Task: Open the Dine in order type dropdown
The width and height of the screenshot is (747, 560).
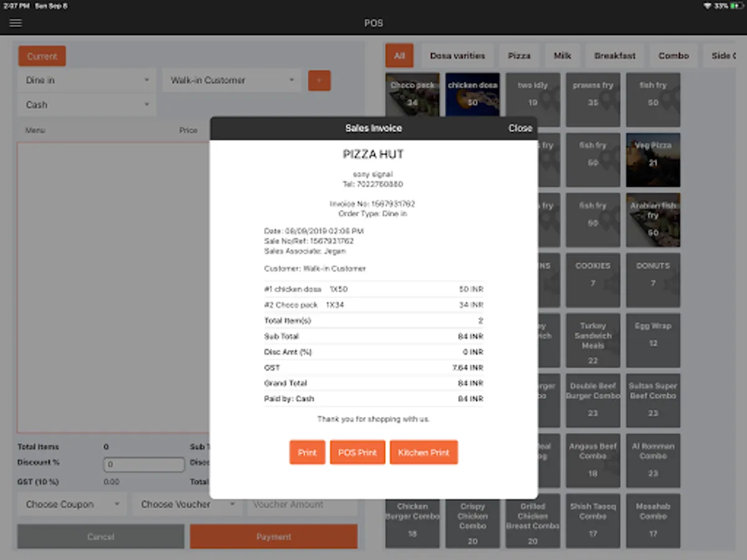Action: click(x=87, y=80)
